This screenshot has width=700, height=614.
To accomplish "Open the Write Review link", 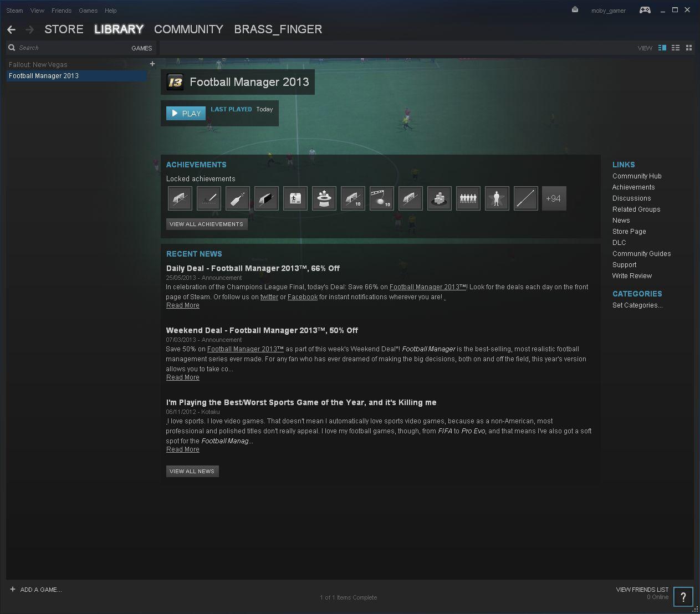I will (632, 276).
